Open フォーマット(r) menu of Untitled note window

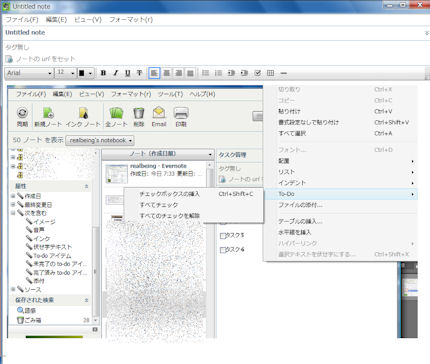[131, 20]
